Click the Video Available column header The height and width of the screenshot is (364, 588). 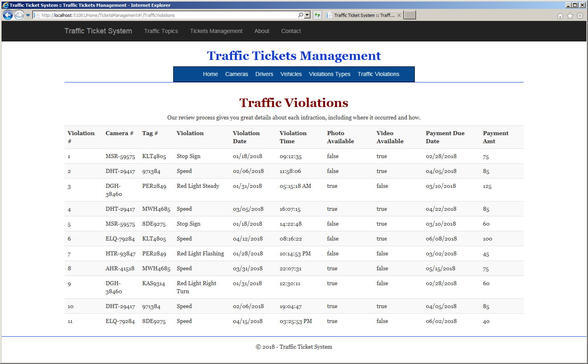tap(390, 137)
